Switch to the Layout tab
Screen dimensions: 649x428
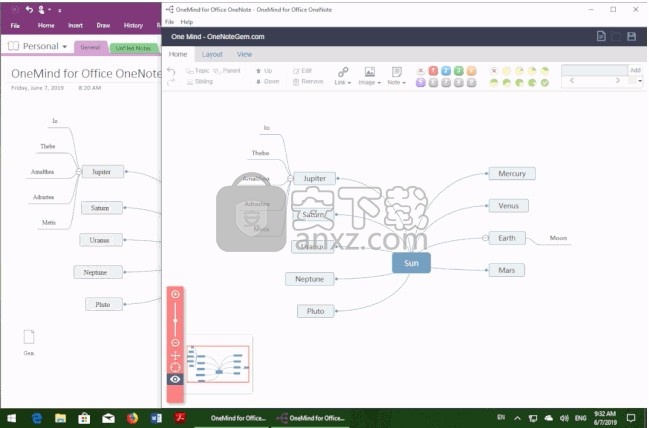pyautogui.click(x=212, y=54)
